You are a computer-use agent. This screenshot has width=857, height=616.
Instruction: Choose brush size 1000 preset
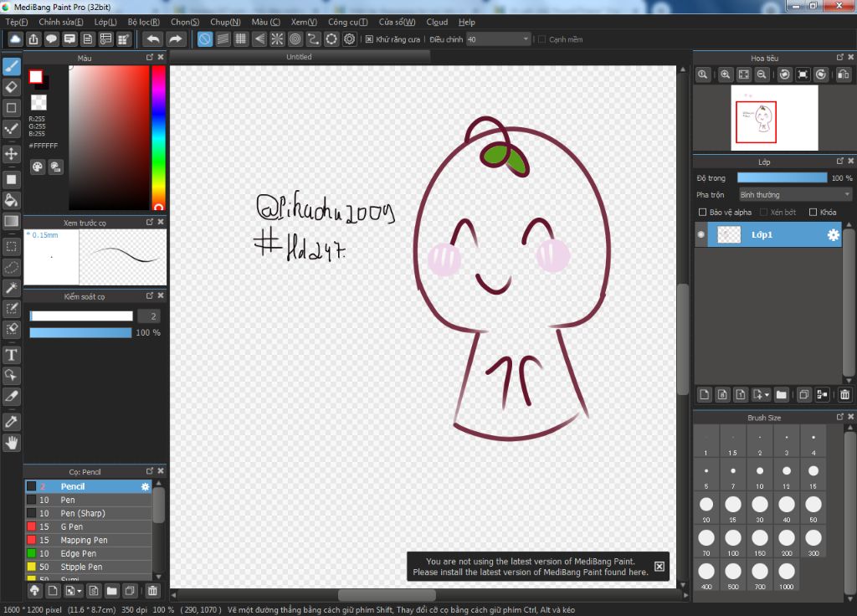pos(787,576)
